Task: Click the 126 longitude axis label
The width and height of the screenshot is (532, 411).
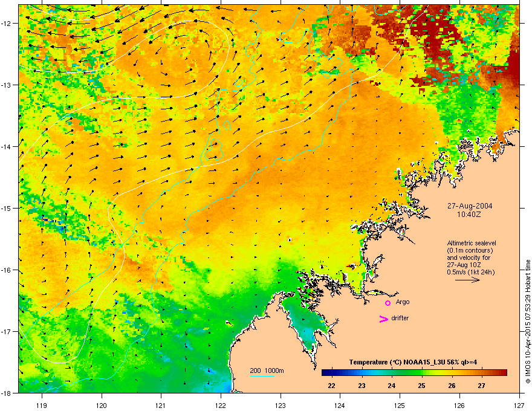Action: click(x=459, y=405)
